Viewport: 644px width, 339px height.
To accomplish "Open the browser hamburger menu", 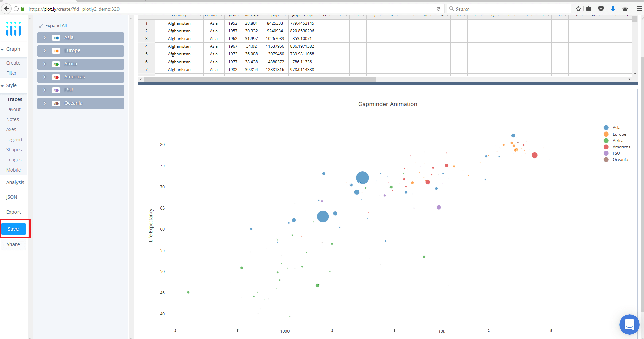I will (x=639, y=9).
